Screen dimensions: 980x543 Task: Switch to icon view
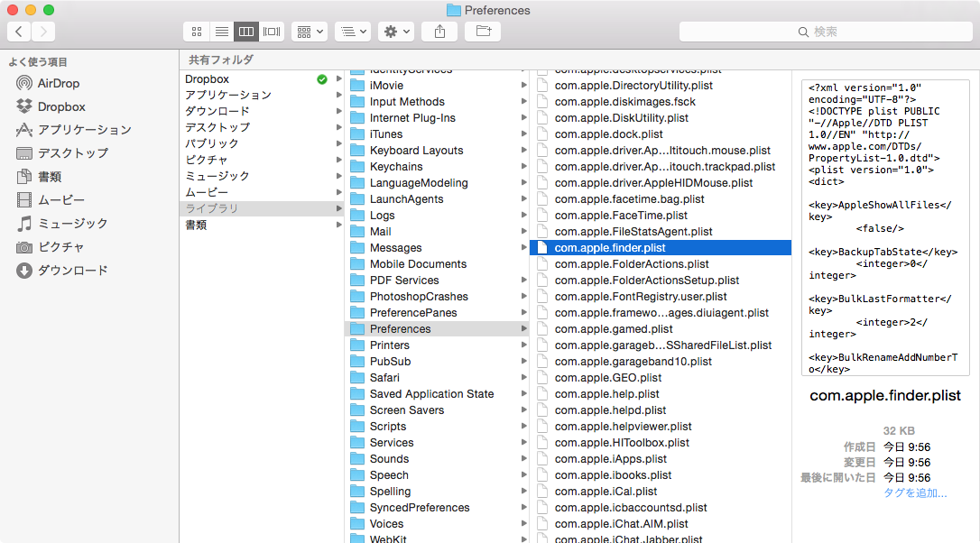(x=196, y=32)
